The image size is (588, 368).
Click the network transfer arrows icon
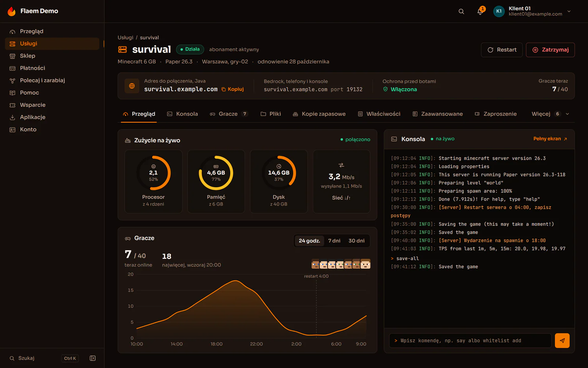pyautogui.click(x=341, y=165)
